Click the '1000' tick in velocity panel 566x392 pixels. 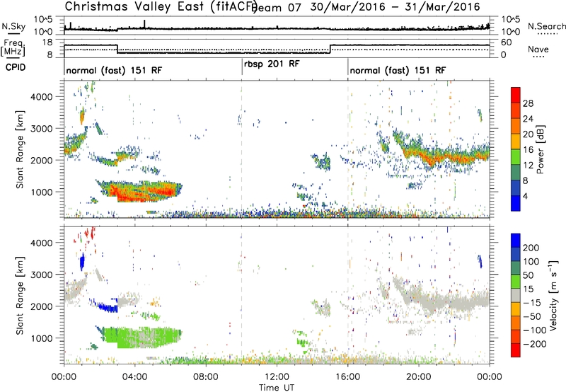(41, 338)
